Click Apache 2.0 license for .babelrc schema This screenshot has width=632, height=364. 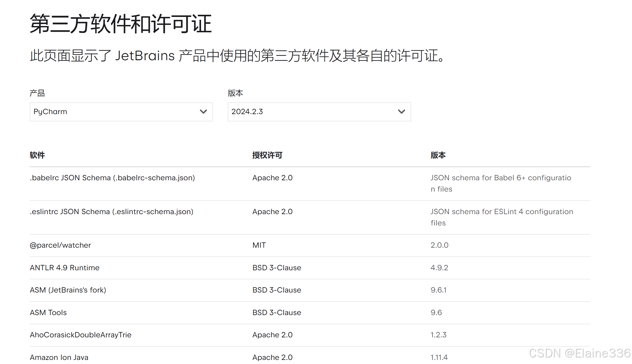pos(272,178)
